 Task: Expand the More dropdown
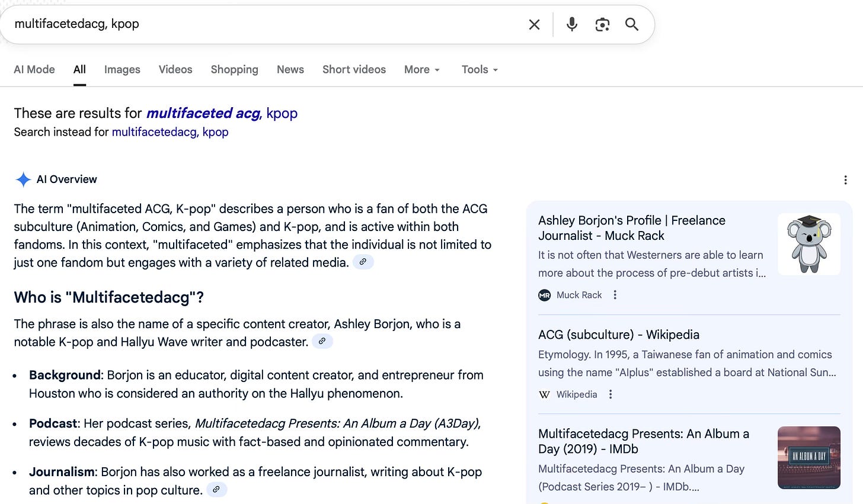pyautogui.click(x=422, y=69)
